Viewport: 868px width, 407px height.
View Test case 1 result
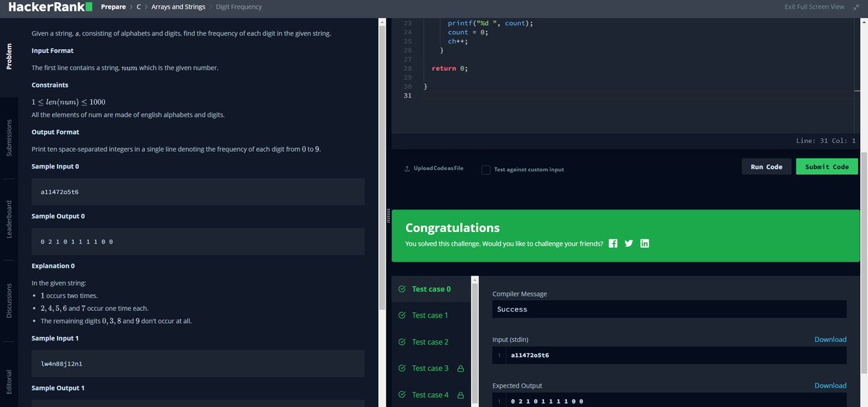tap(433, 315)
